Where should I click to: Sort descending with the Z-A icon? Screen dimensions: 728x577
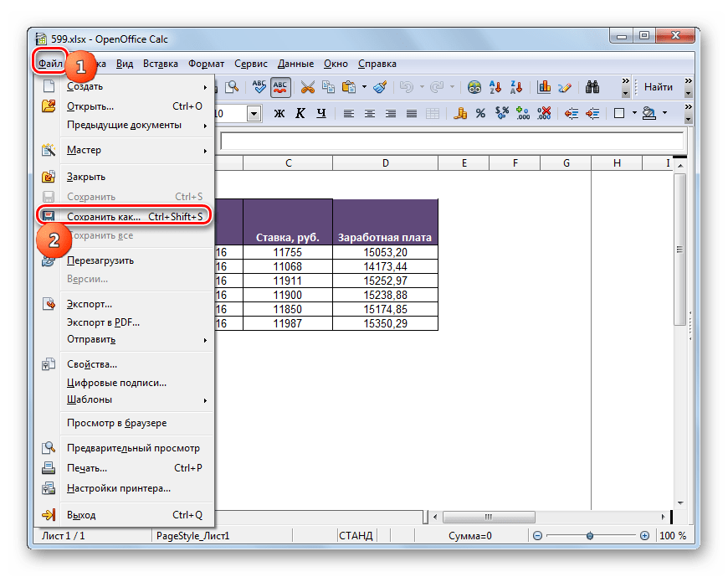click(516, 87)
